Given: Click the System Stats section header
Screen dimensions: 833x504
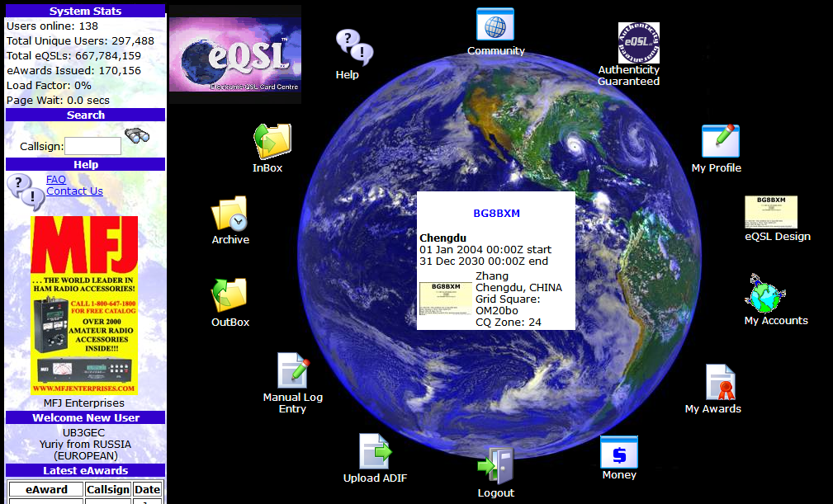Looking at the screenshot, I should click(85, 12).
